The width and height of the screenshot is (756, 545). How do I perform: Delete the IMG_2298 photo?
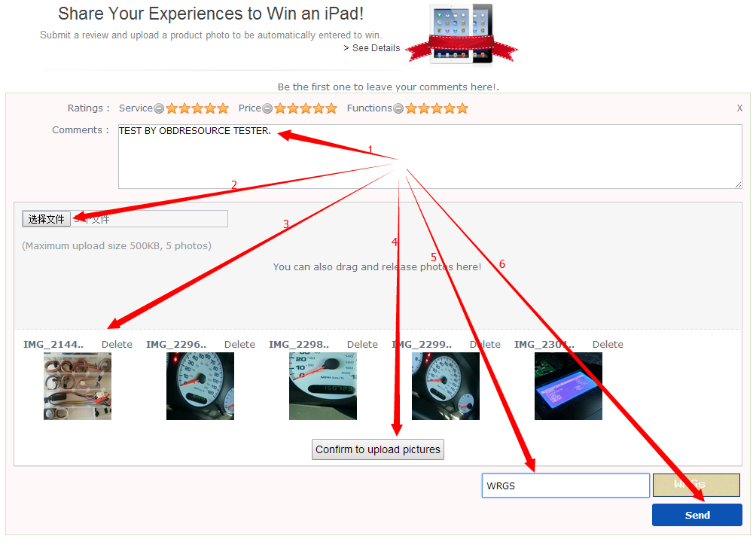pyautogui.click(x=363, y=345)
